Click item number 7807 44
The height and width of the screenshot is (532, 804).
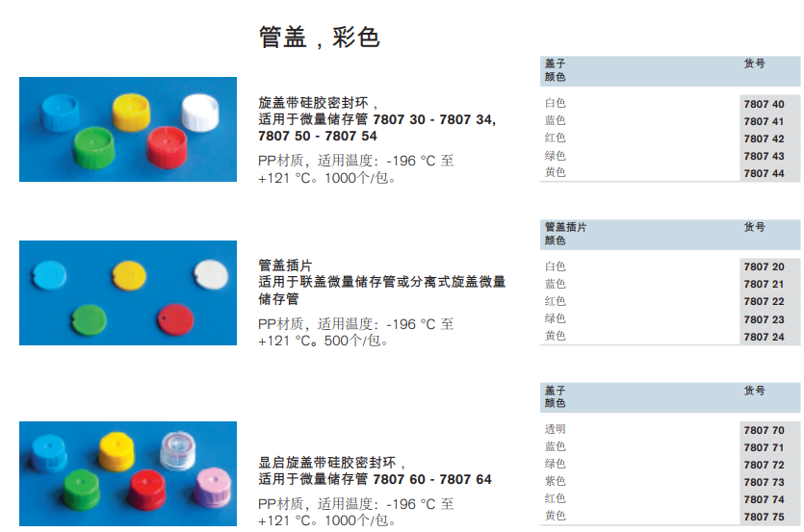coord(764,173)
